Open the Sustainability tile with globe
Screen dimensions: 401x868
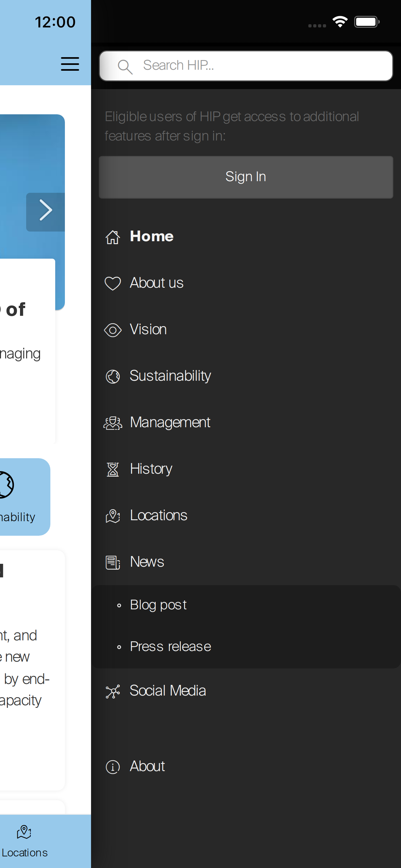point(20,496)
